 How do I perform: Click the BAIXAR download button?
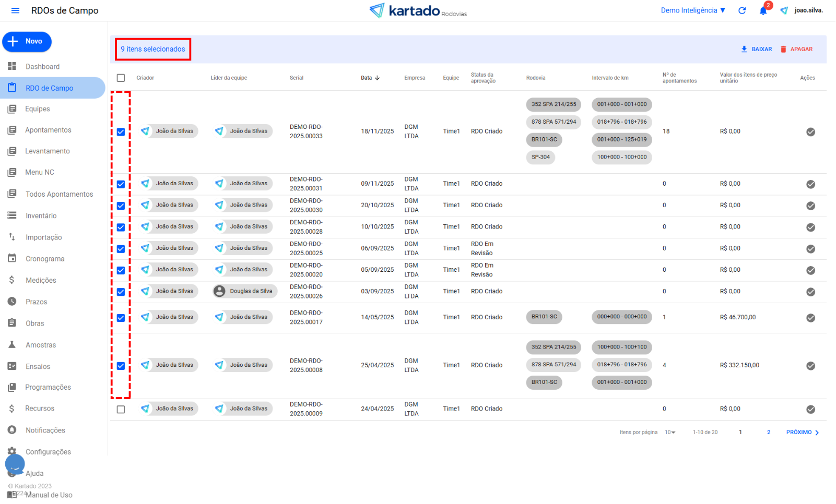pyautogui.click(x=756, y=49)
